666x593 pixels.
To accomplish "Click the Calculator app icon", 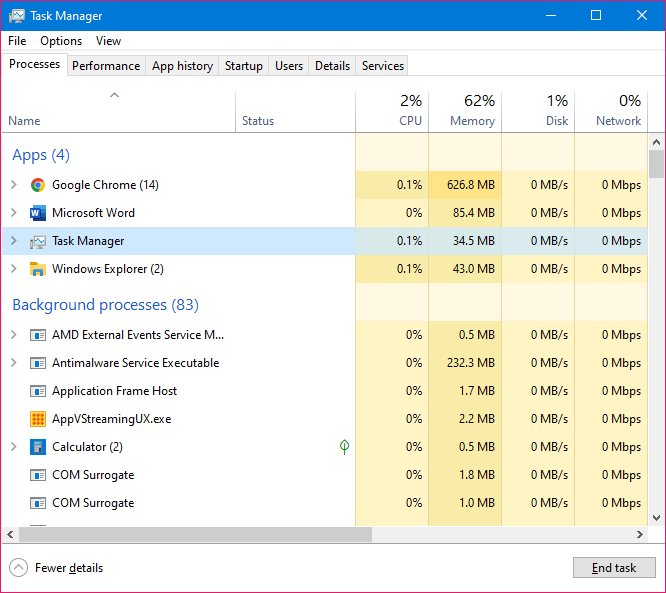I will pyautogui.click(x=38, y=447).
